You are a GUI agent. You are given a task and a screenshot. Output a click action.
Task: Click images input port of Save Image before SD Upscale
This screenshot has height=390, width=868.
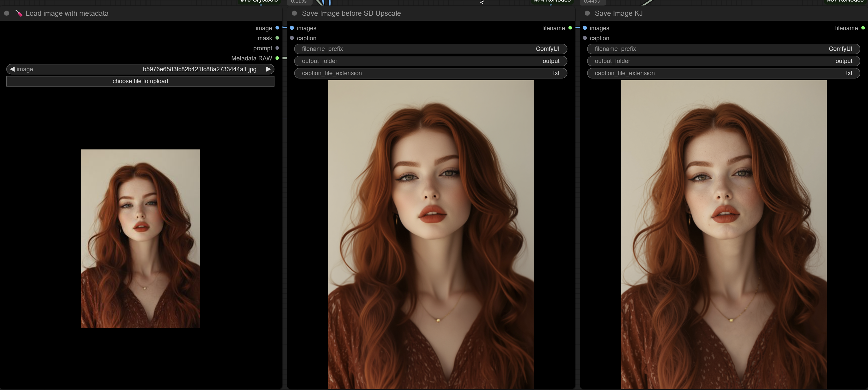292,28
